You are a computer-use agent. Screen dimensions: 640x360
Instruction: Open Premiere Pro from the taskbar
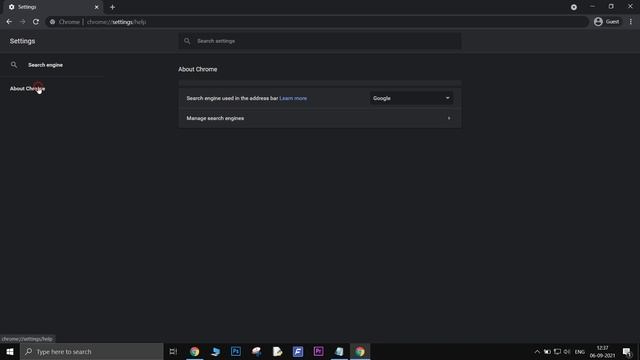click(x=318, y=351)
